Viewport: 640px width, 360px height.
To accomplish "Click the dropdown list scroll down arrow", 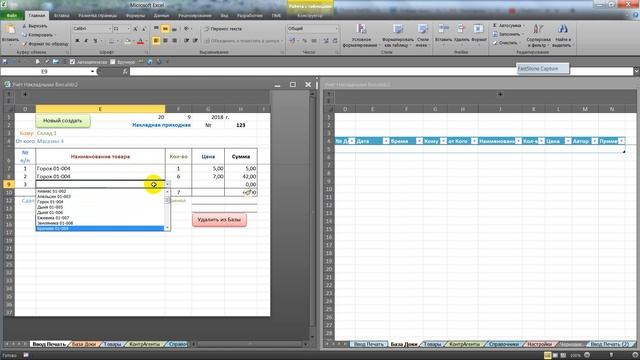I will [167, 228].
